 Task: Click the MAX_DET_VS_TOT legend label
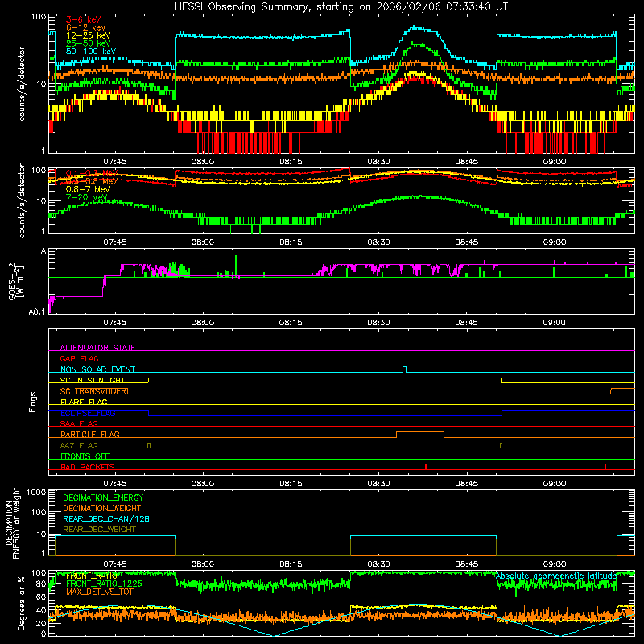click(100, 592)
